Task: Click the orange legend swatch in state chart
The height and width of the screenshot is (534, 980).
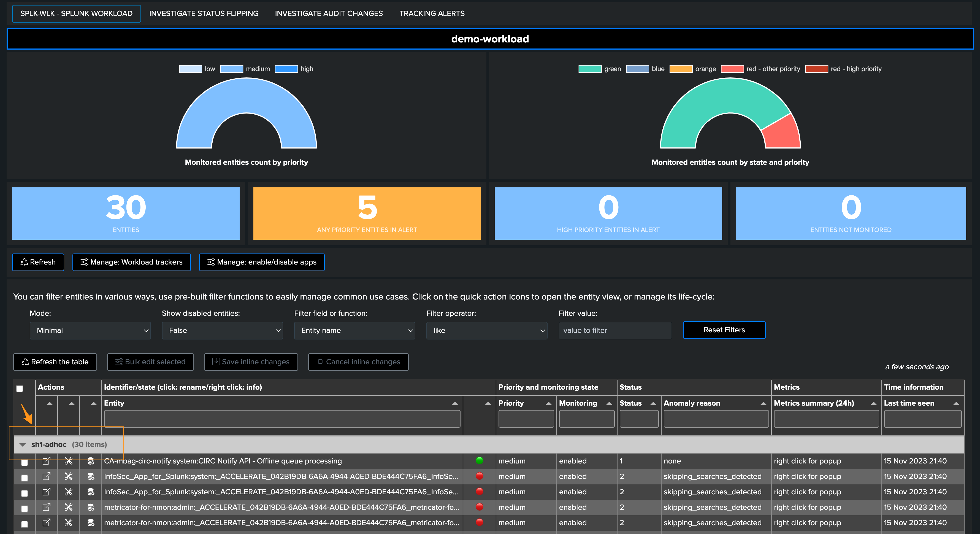Action: pos(681,69)
